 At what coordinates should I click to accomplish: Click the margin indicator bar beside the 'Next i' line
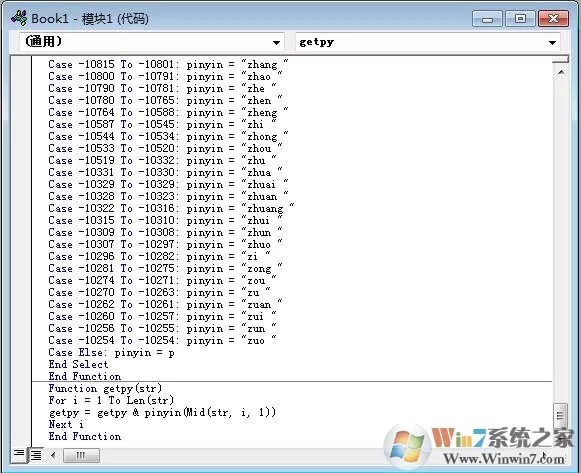pos(21,424)
